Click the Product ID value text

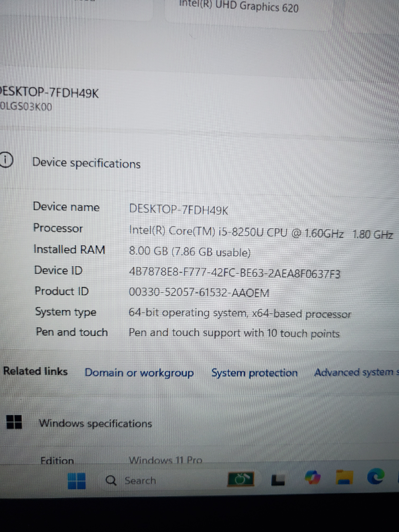pyautogui.click(x=199, y=293)
